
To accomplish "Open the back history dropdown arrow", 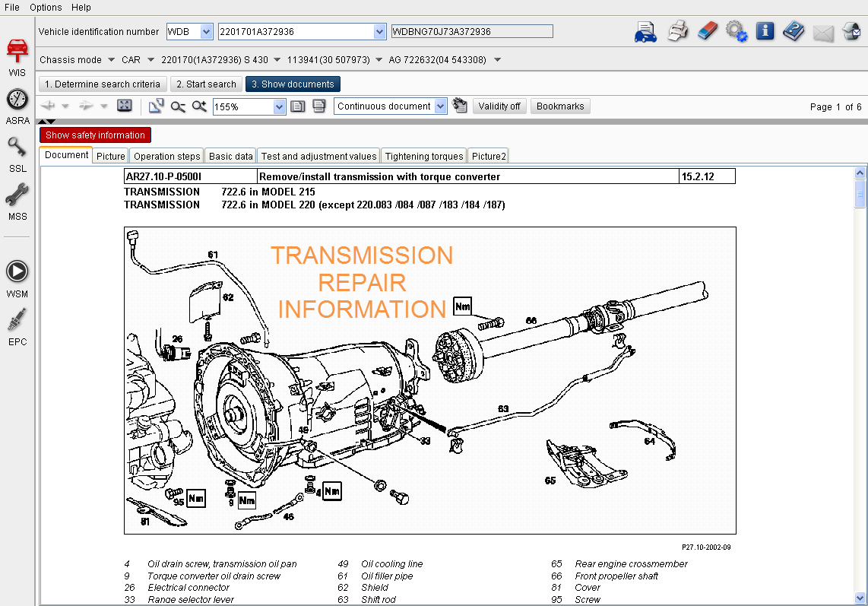I will coord(65,106).
